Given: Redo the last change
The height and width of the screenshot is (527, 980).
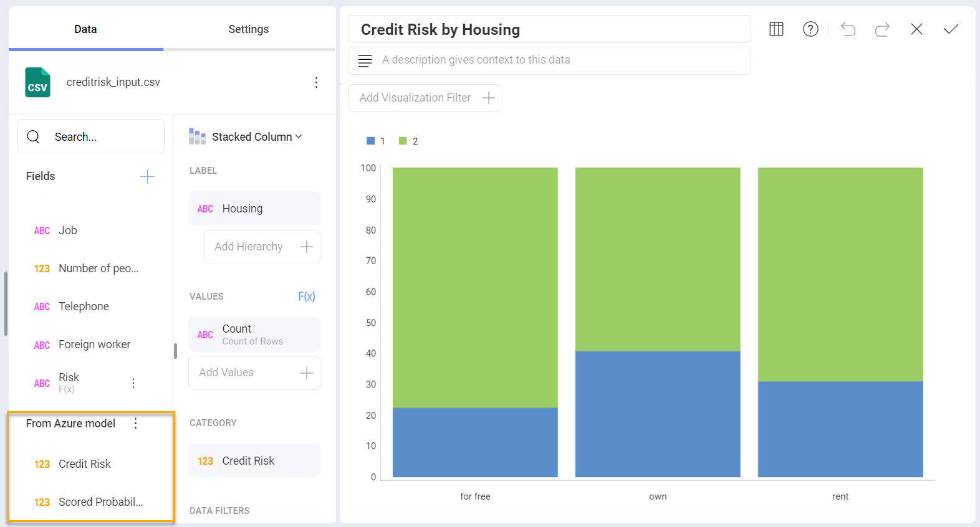Looking at the screenshot, I should click(882, 29).
